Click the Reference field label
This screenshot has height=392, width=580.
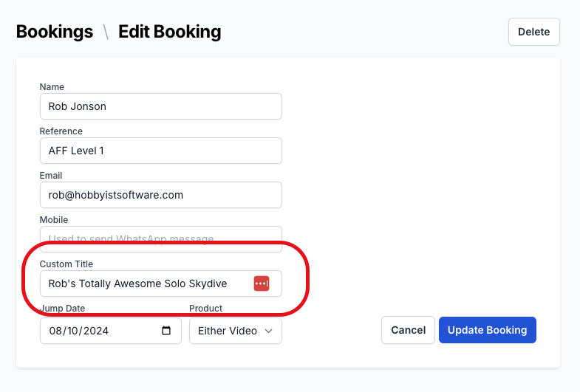pos(61,131)
